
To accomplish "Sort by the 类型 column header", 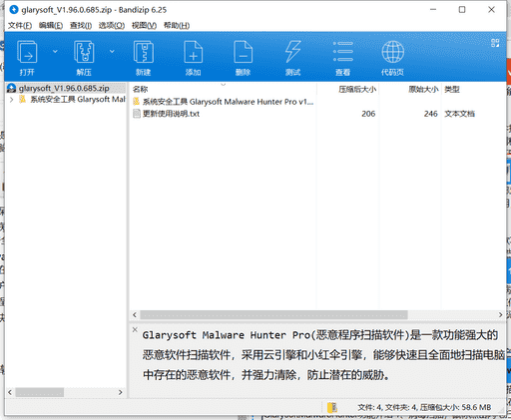I will pos(452,89).
